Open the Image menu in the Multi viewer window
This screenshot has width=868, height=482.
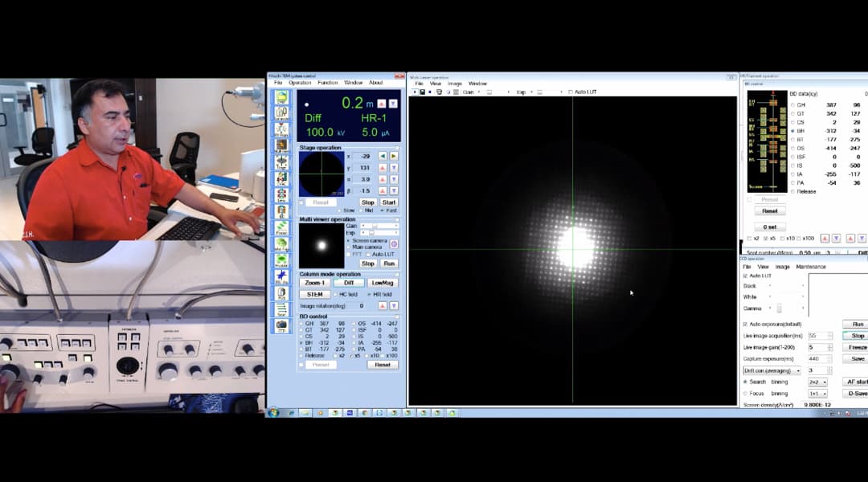click(x=454, y=84)
